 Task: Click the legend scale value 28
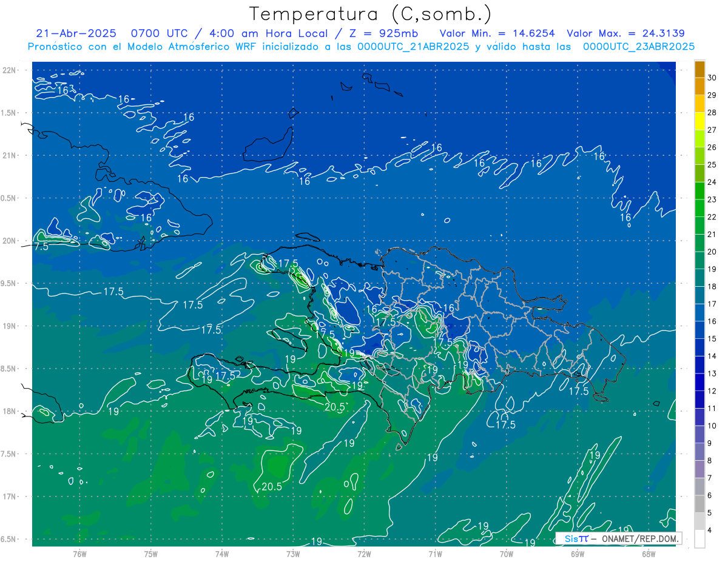712,112
